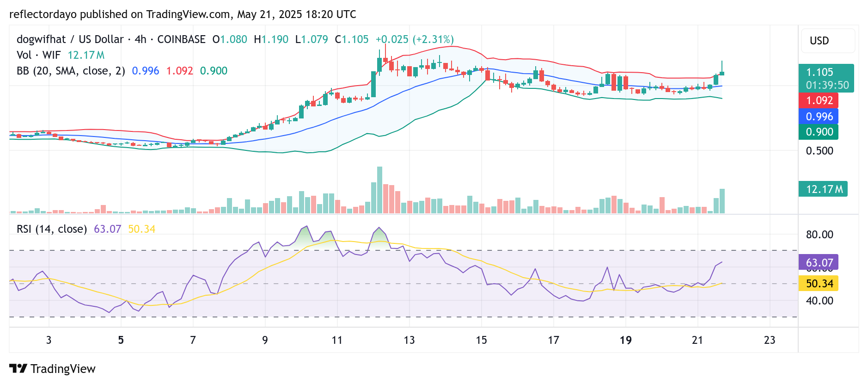Click the tallest volume bar near May 12
This screenshot has height=385, width=868.
coord(379,190)
